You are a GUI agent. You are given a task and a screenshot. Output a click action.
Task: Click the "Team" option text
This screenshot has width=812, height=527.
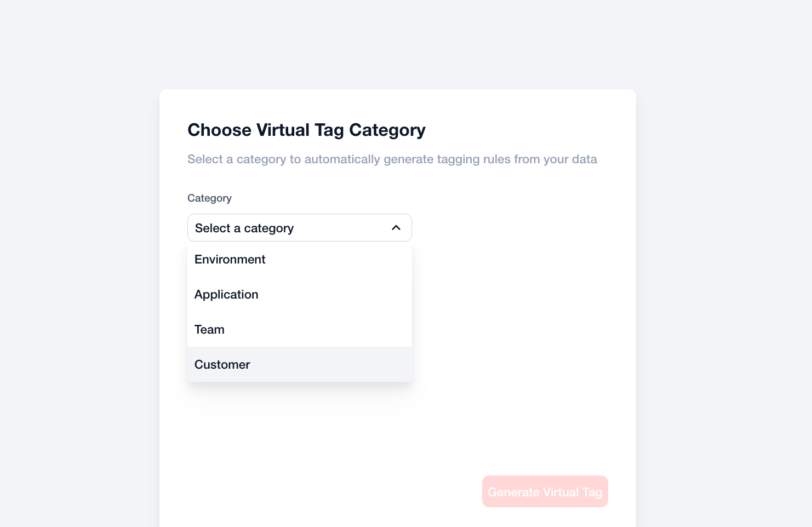[x=209, y=330]
